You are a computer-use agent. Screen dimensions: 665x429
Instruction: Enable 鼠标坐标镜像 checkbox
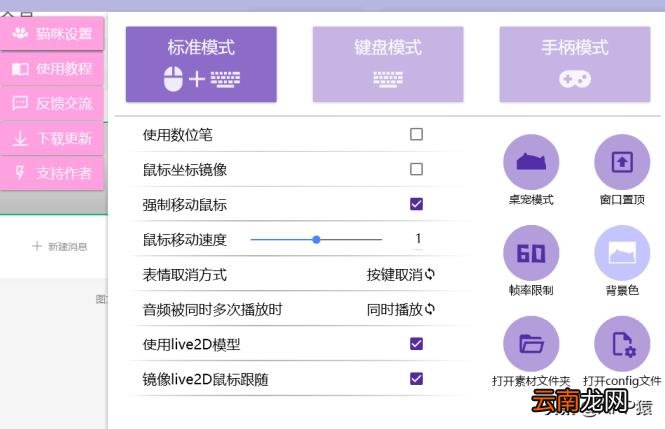click(x=416, y=169)
